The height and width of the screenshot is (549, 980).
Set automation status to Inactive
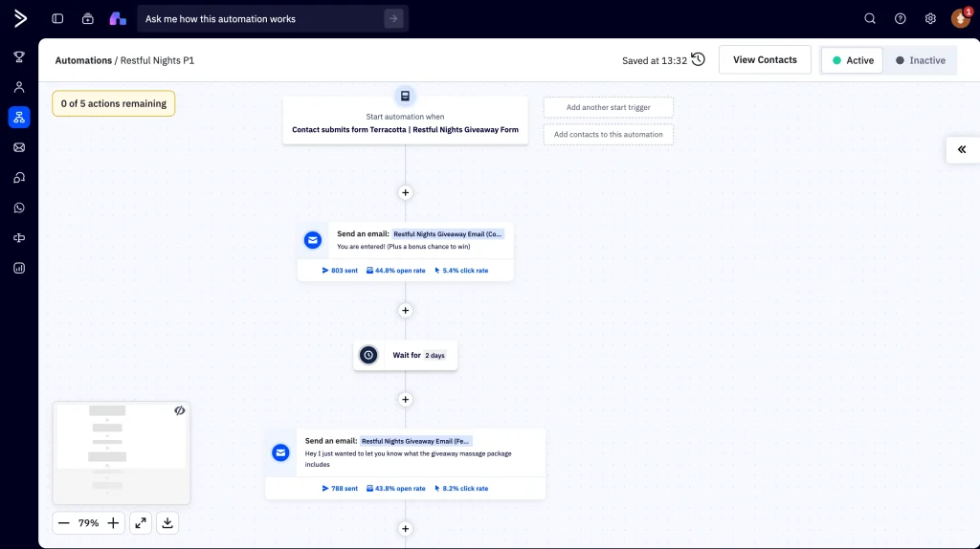(920, 60)
